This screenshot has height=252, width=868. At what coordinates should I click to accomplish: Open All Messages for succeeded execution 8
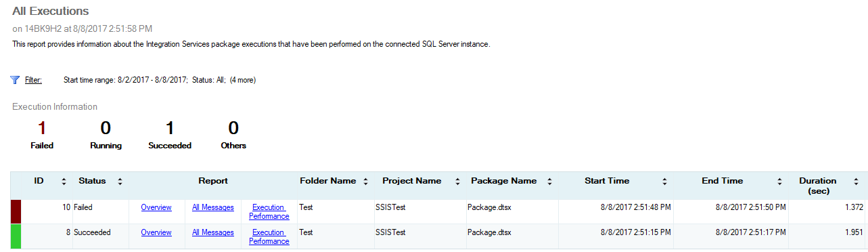pyautogui.click(x=213, y=232)
